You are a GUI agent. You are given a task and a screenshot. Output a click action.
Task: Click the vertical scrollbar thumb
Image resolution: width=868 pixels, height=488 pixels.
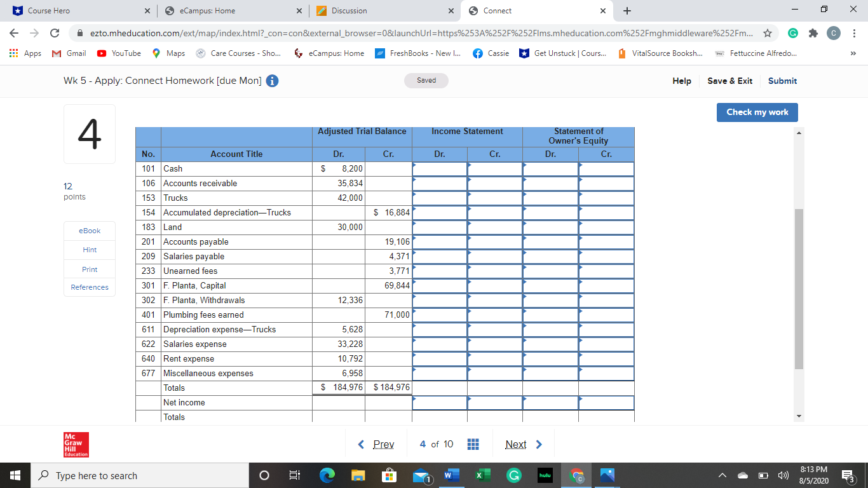[799, 288]
